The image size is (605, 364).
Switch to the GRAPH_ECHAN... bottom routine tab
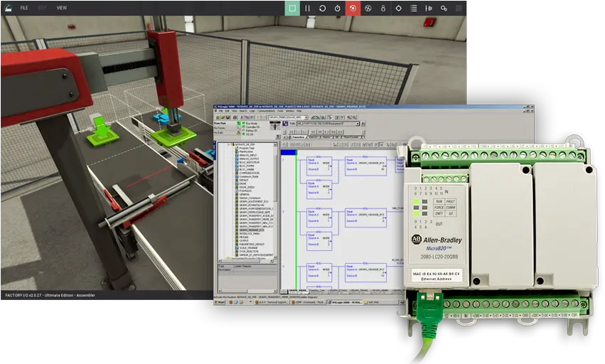pos(338,291)
